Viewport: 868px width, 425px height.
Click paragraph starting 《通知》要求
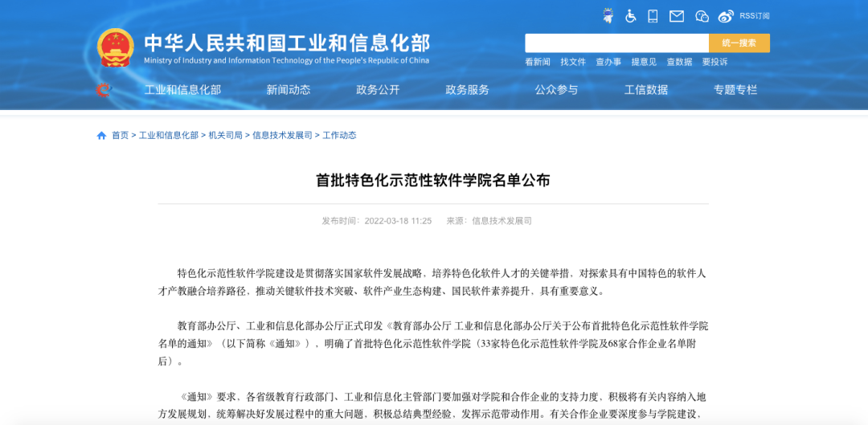click(x=433, y=405)
